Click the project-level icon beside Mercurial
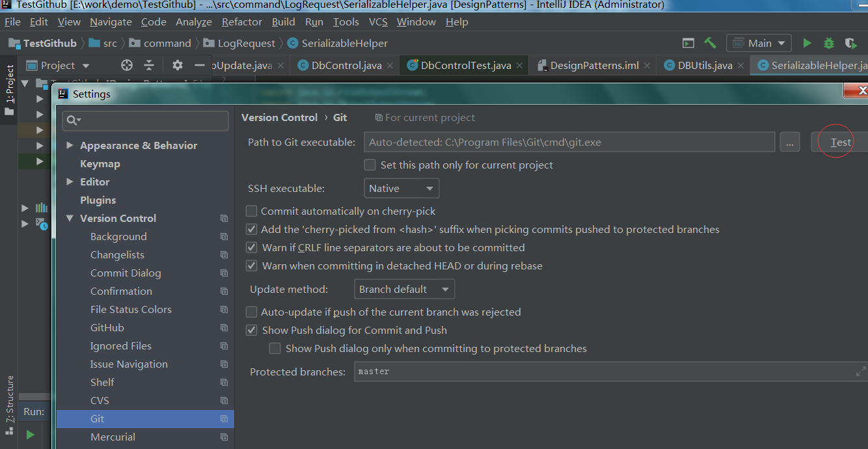 click(x=224, y=437)
